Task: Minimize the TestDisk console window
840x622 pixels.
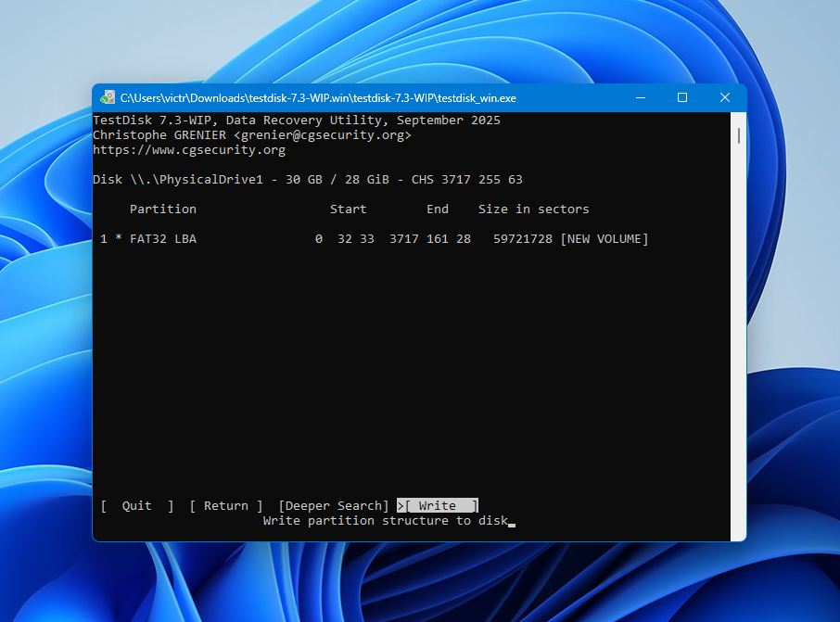Action: click(640, 97)
